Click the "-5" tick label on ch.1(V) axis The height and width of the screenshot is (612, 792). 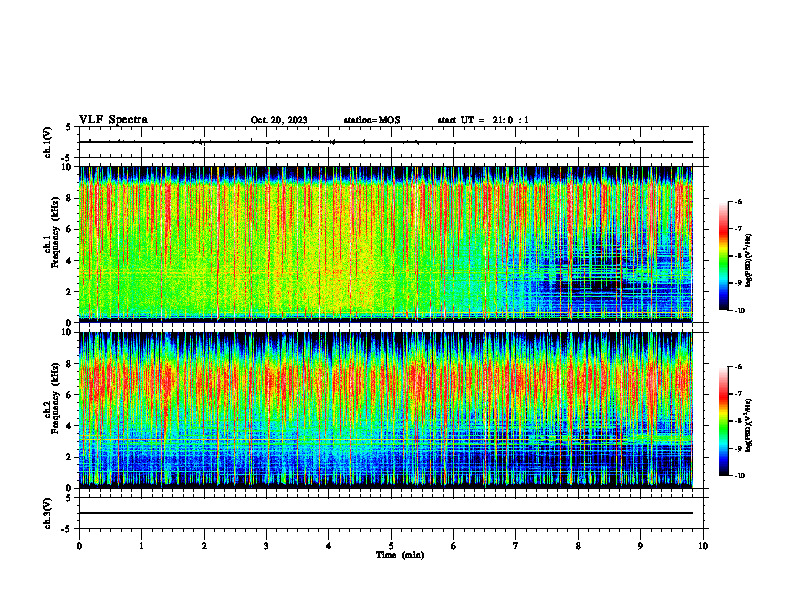(67, 158)
